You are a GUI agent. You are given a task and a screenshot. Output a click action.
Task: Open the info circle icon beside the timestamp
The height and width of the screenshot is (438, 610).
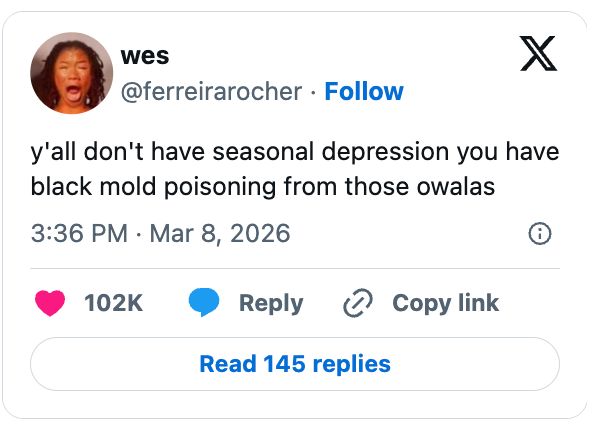[539, 234]
